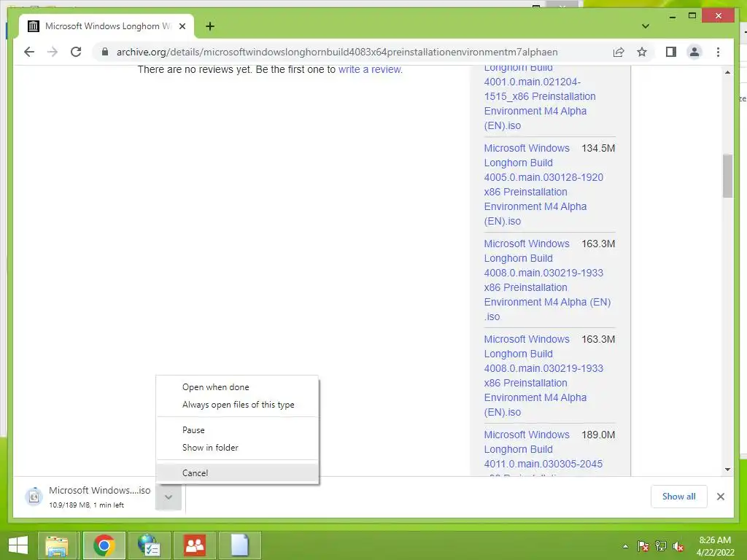Click the vertical scrollbar thumb

pyautogui.click(x=727, y=175)
